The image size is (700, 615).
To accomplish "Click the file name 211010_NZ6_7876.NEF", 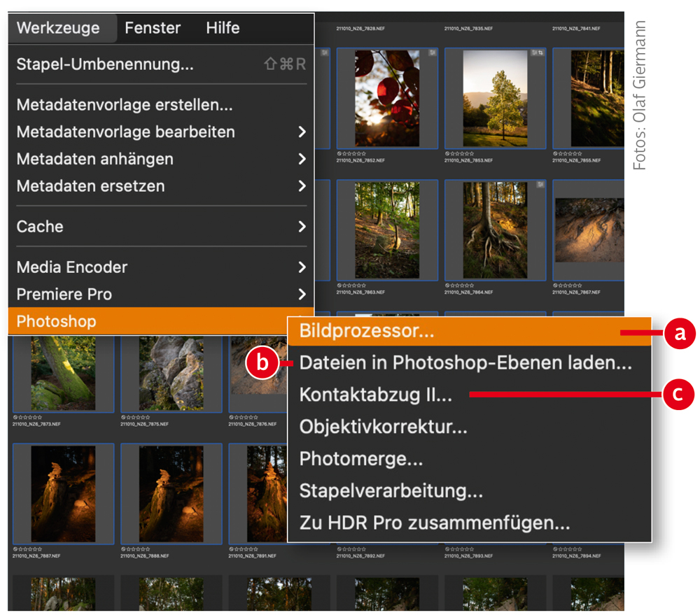I will coord(252,424).
